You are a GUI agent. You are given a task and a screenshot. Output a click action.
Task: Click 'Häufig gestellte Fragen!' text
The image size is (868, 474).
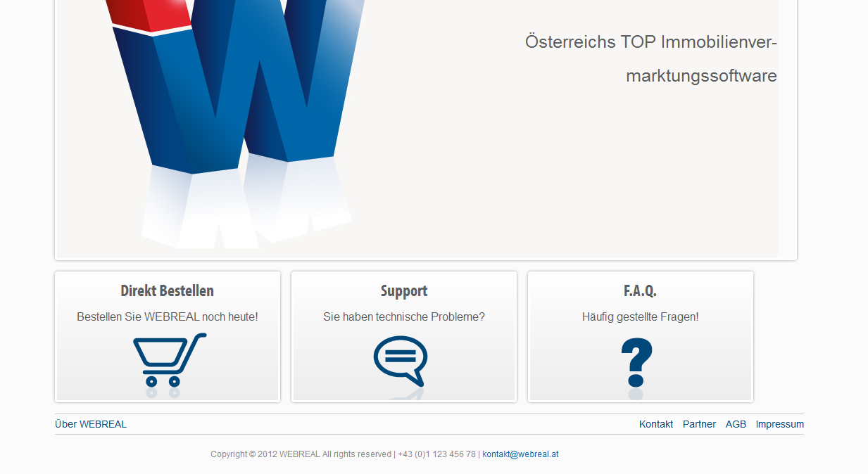pyautogui.click(x=641, y=317)
